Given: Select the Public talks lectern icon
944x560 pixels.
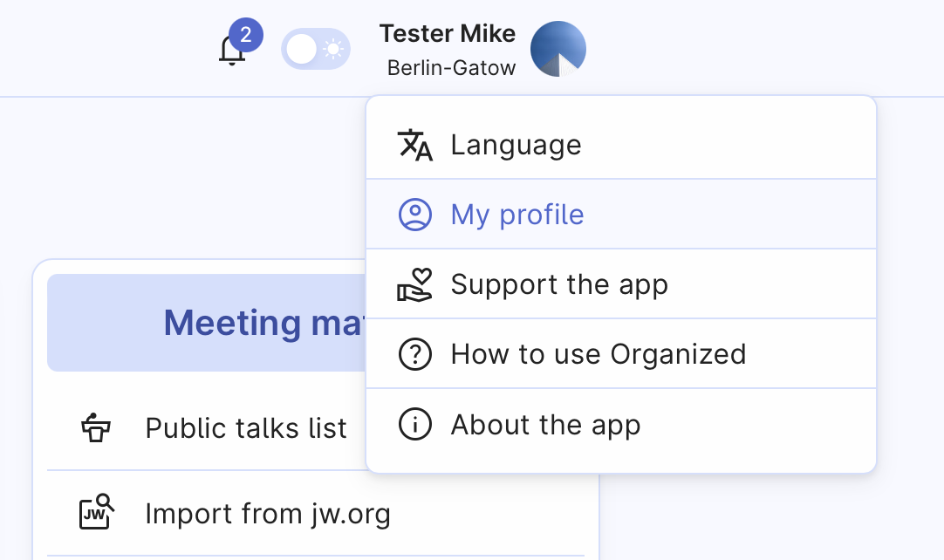Looking at the screenshot, I should point(96,427).
